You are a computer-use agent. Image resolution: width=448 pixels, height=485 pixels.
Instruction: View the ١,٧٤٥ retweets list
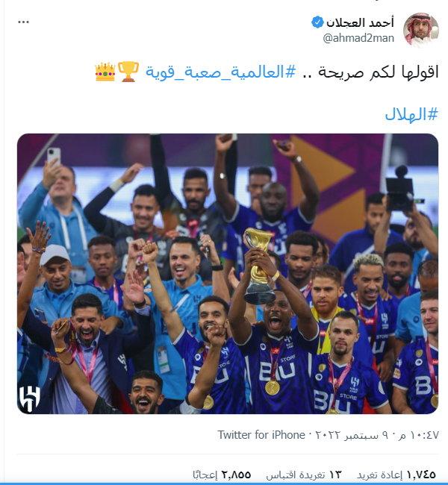(396, 475)
